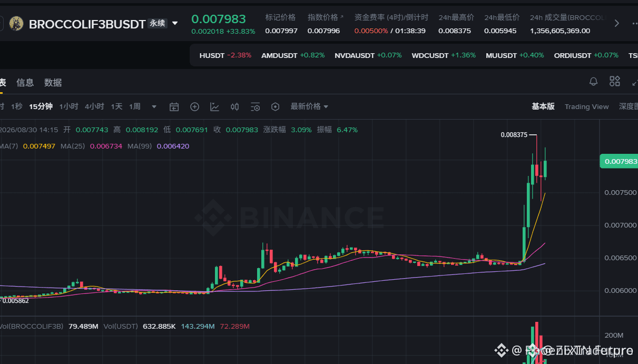Click the 指数价格 label with arrow

coord(326,17)
